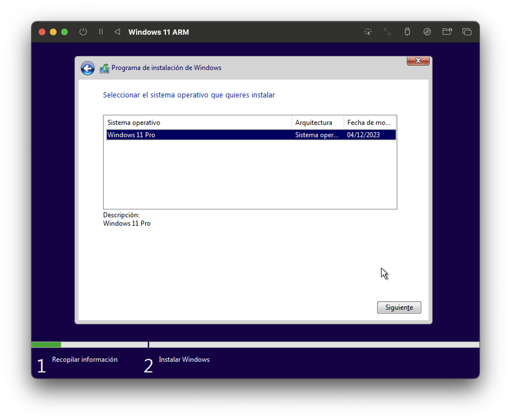Go back with blue arrow button

coord(88,68)
